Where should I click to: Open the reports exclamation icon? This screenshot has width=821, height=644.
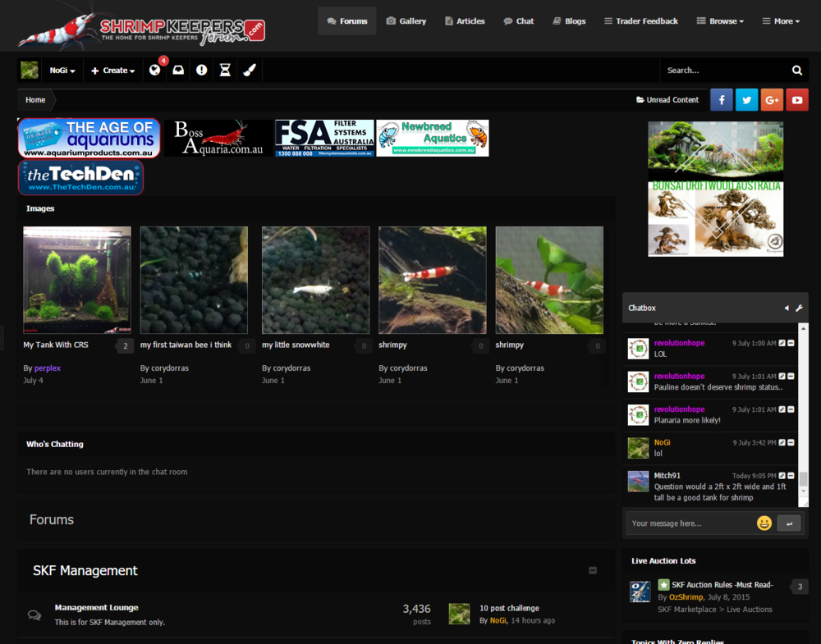(x=202, y=70)
